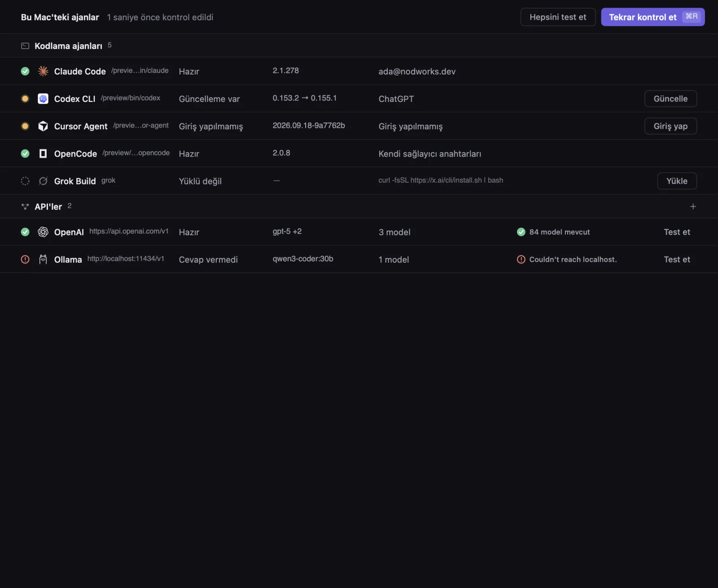Click the Kodlama ajanları terminal section icon
Image resolution: width=718 pixels, height=588 pixels.
(x=25, y=46)
